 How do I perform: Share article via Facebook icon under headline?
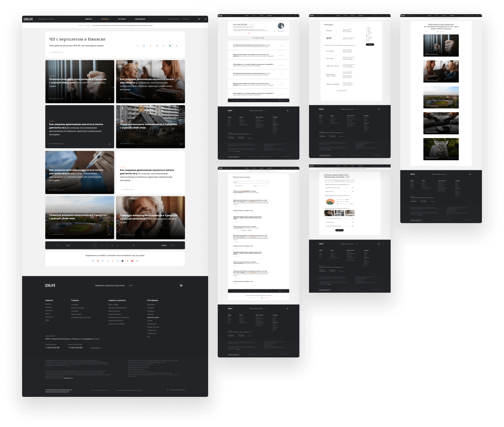[137, 46]
